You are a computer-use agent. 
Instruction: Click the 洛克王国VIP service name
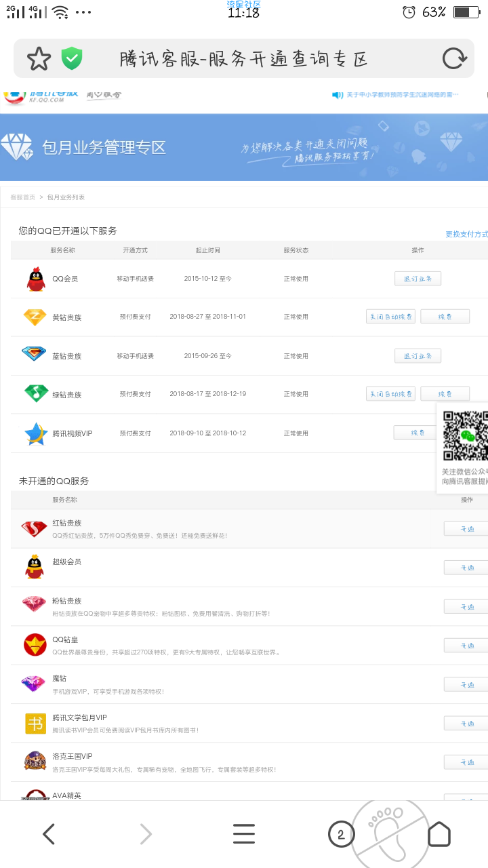[x=73, y=756]
